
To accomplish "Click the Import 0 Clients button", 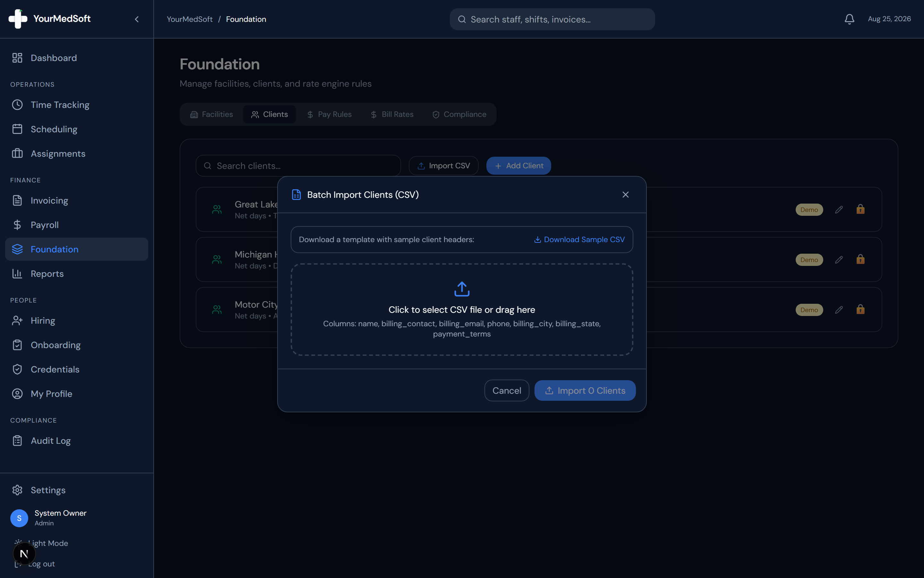I will 585,390.
